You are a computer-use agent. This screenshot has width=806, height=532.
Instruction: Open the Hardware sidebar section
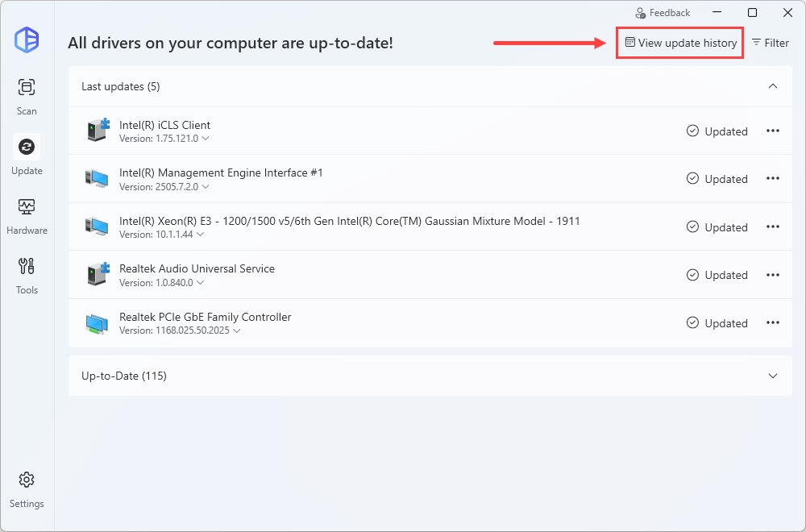click(x=27, y=214)
